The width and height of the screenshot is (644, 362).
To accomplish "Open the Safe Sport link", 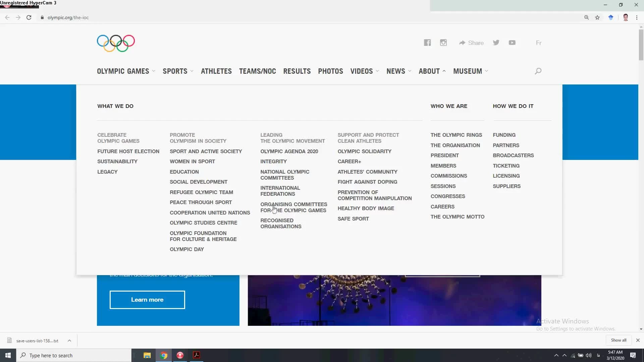I will pos(353,219).
